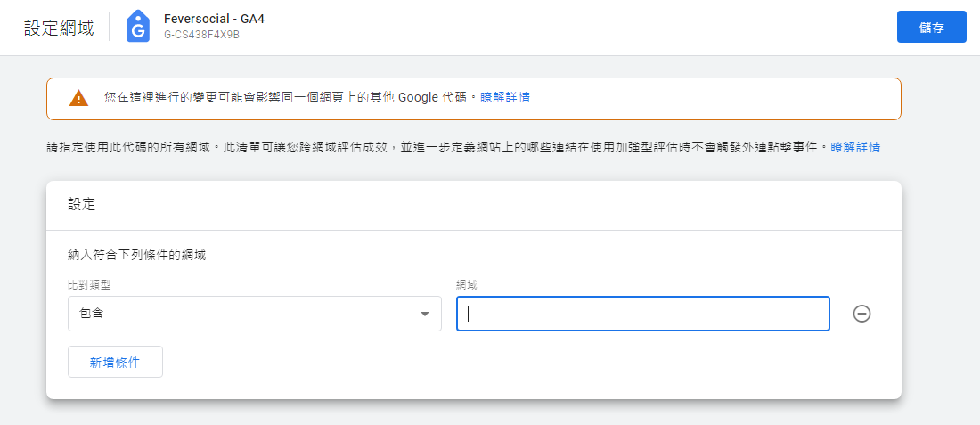Click the 新增條件 button
The image size is (980, 425).
(115, 362)
